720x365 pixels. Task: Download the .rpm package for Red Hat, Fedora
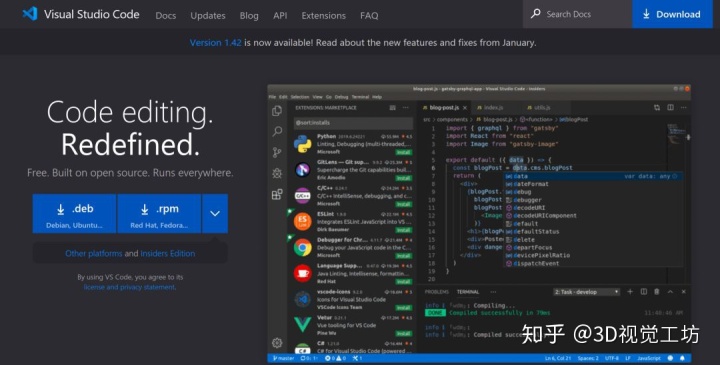click(x=159, y=213)
